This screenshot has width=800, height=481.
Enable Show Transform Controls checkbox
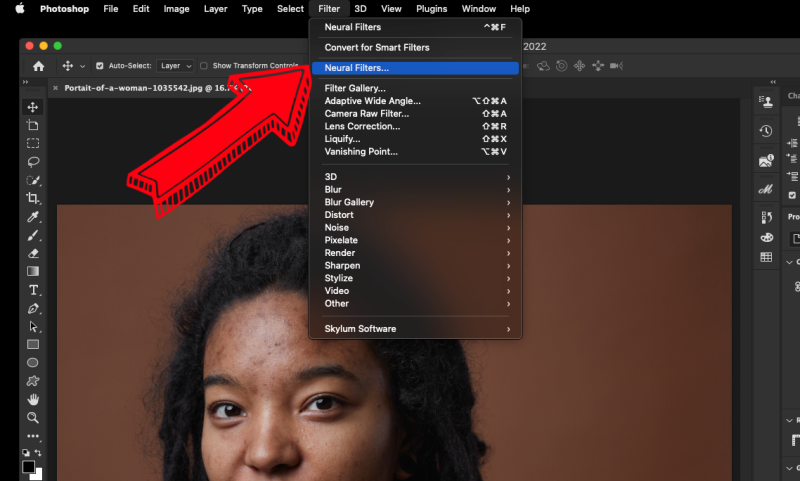(x=204, y=66)
